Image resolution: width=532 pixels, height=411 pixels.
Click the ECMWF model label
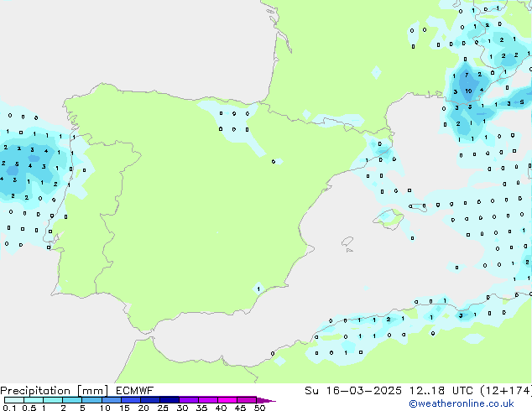(134, 390)
